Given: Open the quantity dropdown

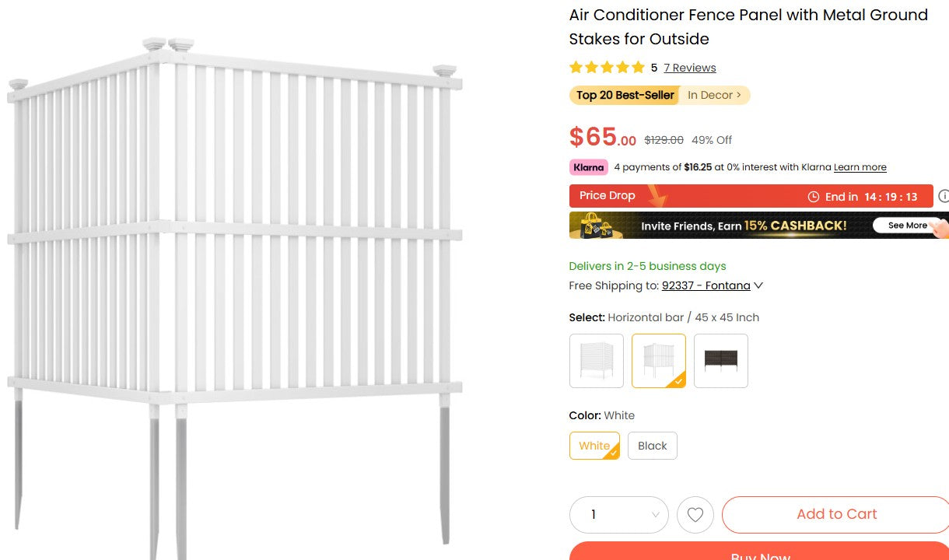Looking at the screenshot, I should 618,514.
